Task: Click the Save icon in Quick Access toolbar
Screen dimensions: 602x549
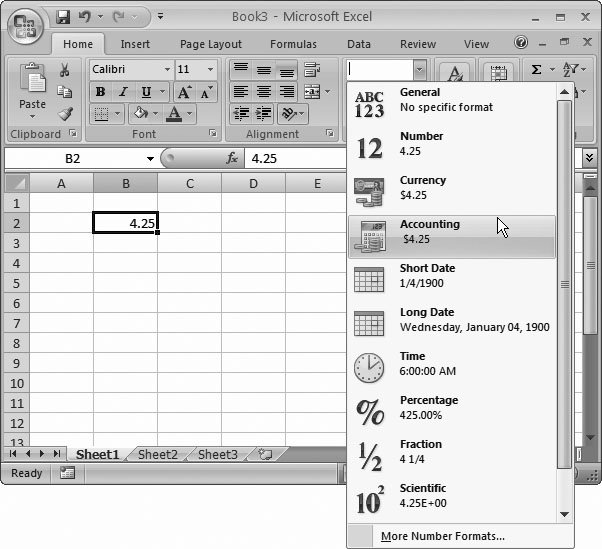Action: click(63, 17)
